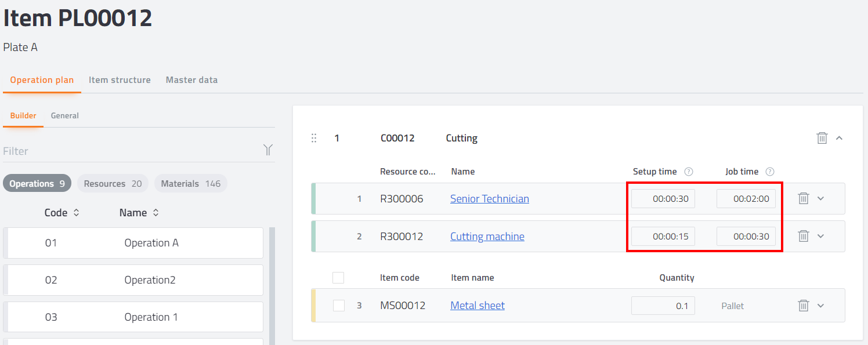Collapse the Cutting operation panel
The width and height of the screenshot is (868, 345).
[x=839, y=138]
